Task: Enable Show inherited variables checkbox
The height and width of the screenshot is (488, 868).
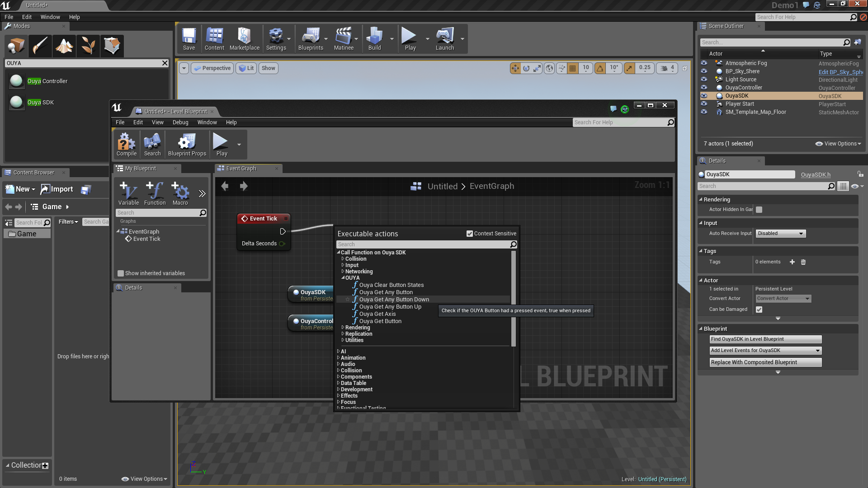Action: pyautogui.click(x=121, y=273)
